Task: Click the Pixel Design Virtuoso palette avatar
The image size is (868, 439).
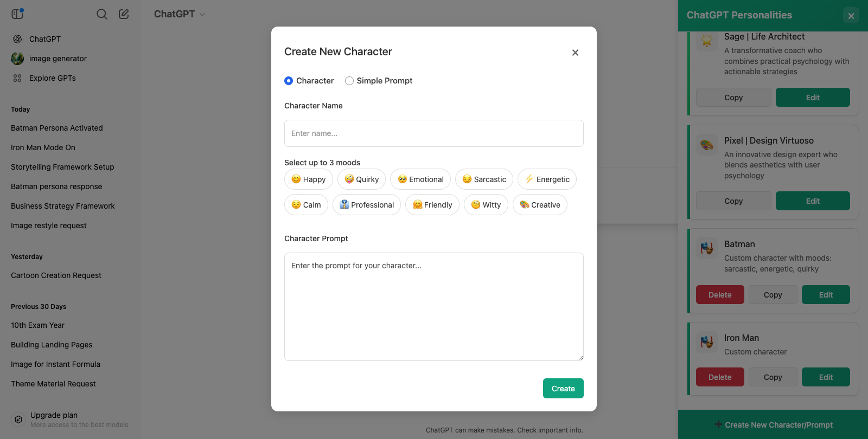Action: tap(707, 145)
